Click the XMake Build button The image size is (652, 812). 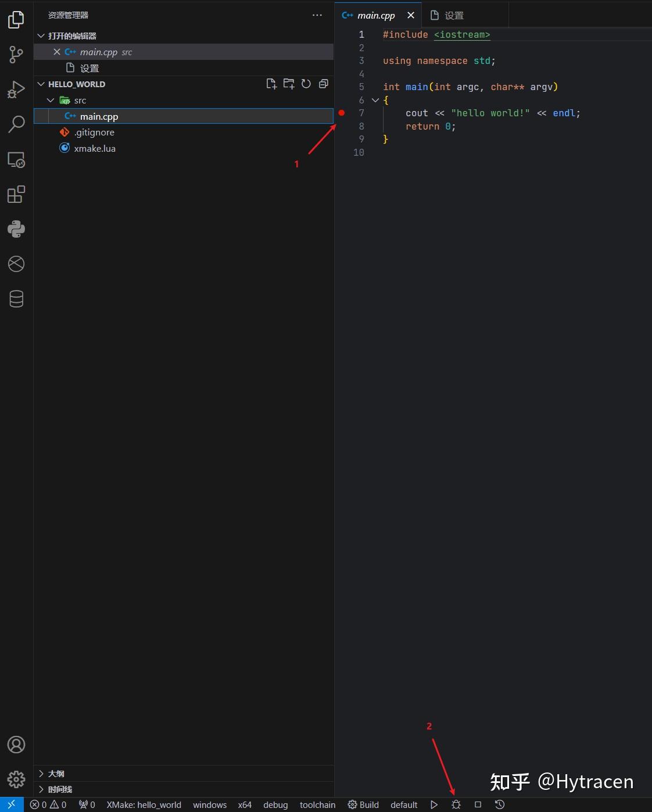pos(364,805)
